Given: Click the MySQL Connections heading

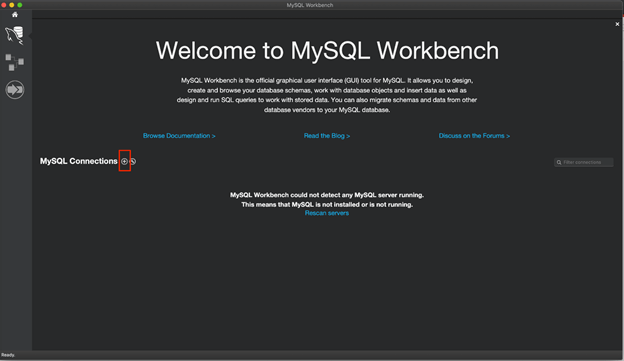Looking at the screenshot, I should pos(78,161).
